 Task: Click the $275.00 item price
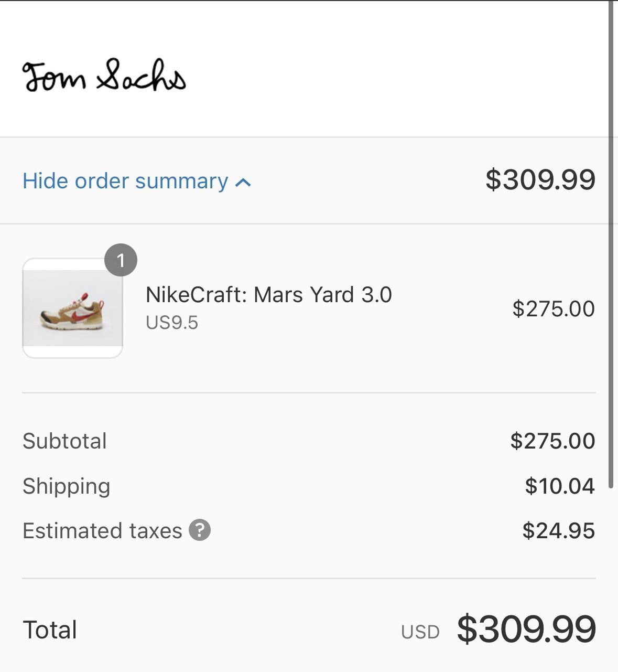553,308
